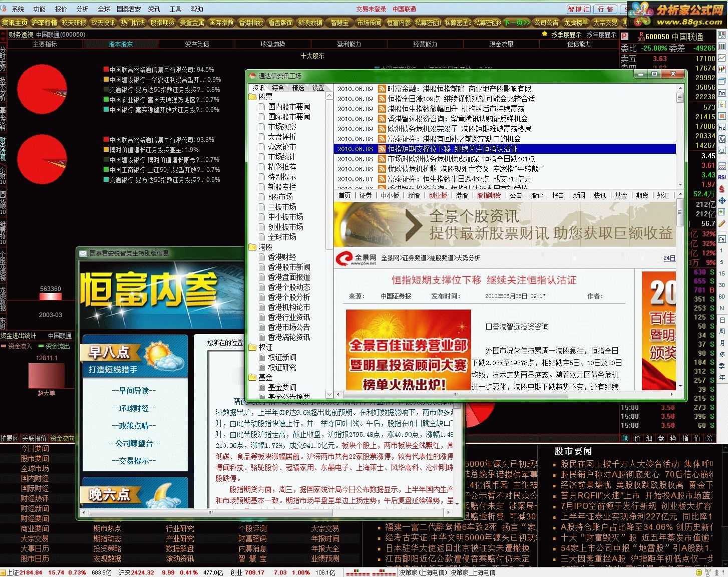Click the red P icon beside 600050
The height and width of the screenshot is (577, 728).
(x=625, y=36)
